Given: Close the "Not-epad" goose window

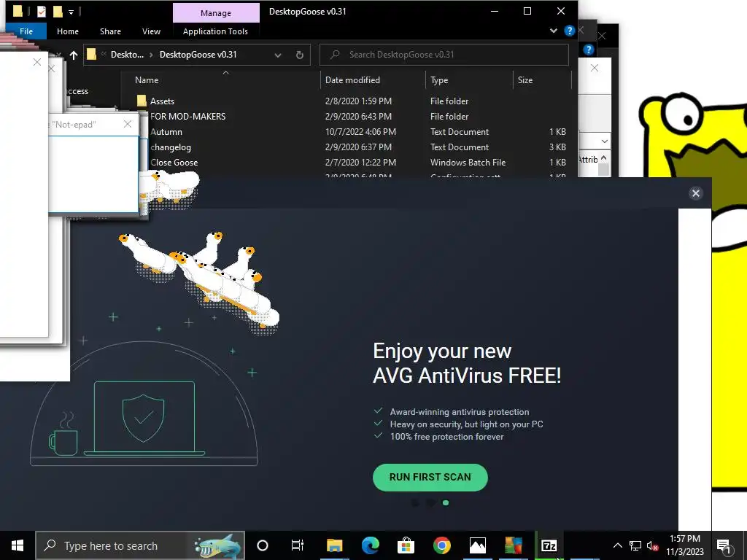Looking at the screenshot, I should coord(128,124).
